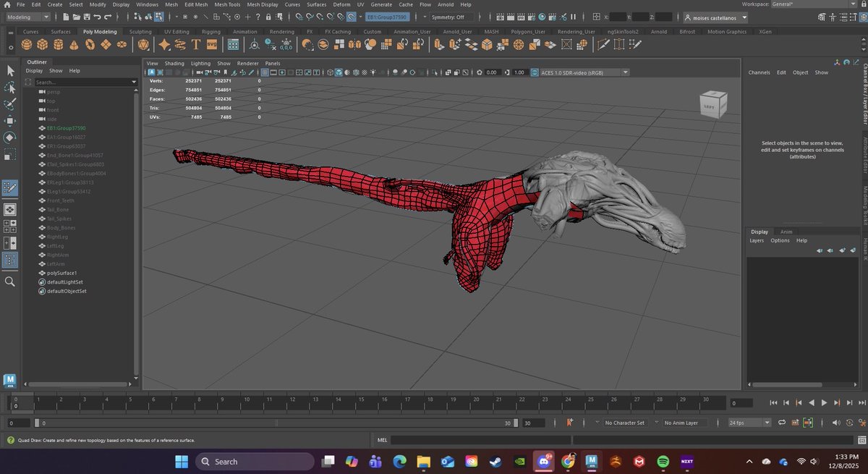
Task: Click the ViewCube in the viewport
Action: [712, 104]
